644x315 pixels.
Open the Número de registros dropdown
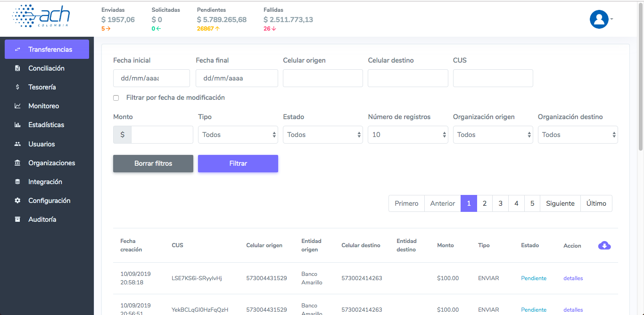408,135
